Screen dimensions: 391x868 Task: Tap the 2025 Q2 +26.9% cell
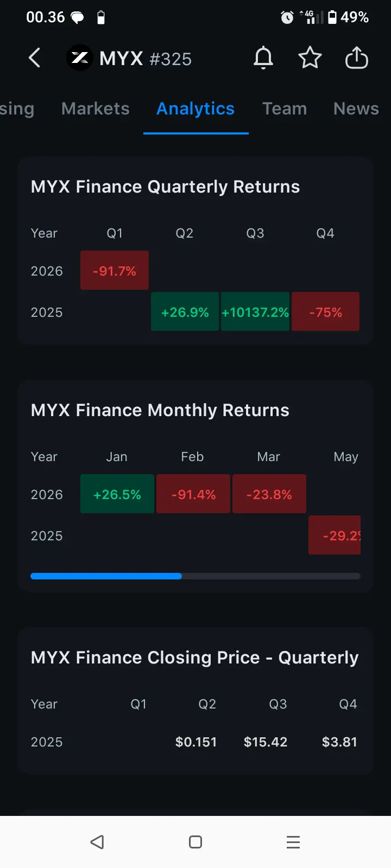point(185,312)
